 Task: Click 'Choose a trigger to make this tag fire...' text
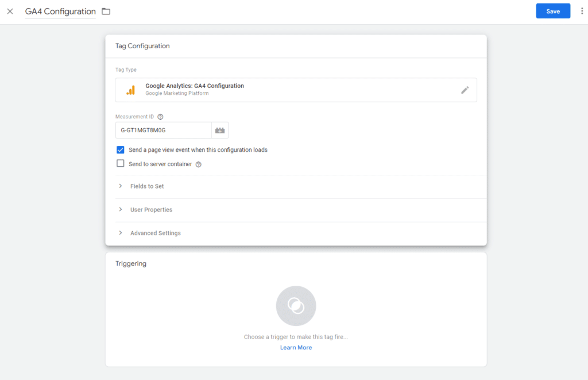pos(296,337)
